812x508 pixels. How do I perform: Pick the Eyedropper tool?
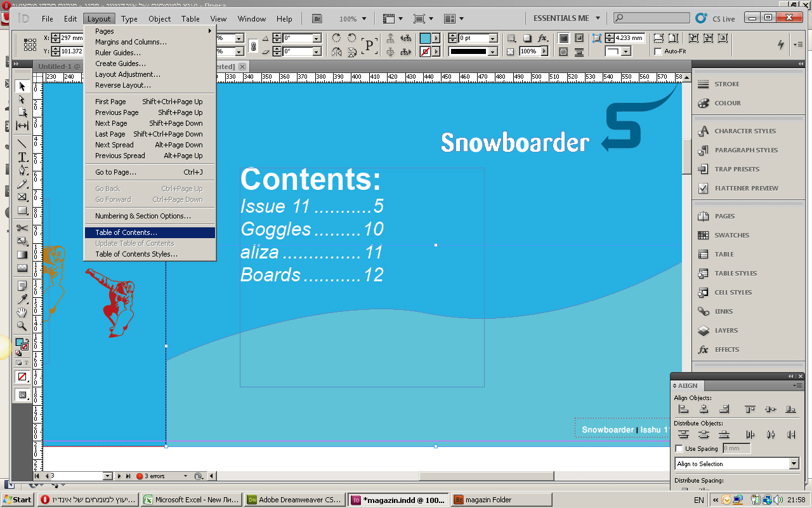pyautogui.click(x=22, y=299)
